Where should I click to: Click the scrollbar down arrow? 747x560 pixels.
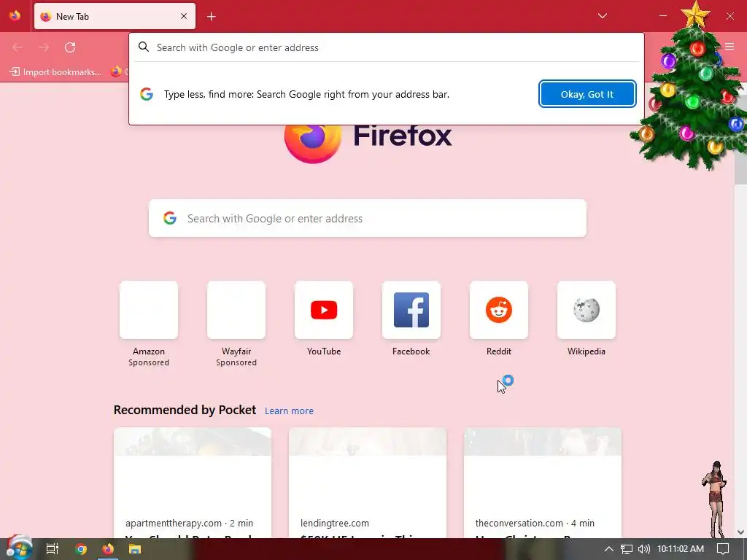[740, 532]
